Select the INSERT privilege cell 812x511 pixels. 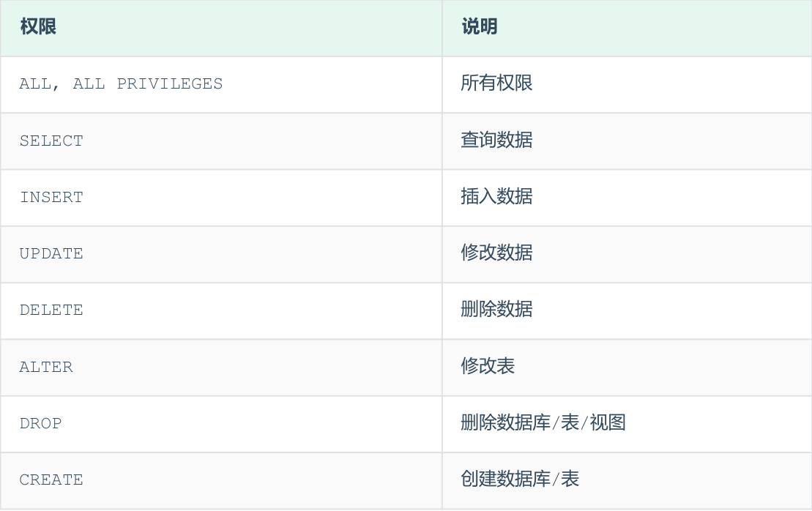coord(51,197)
